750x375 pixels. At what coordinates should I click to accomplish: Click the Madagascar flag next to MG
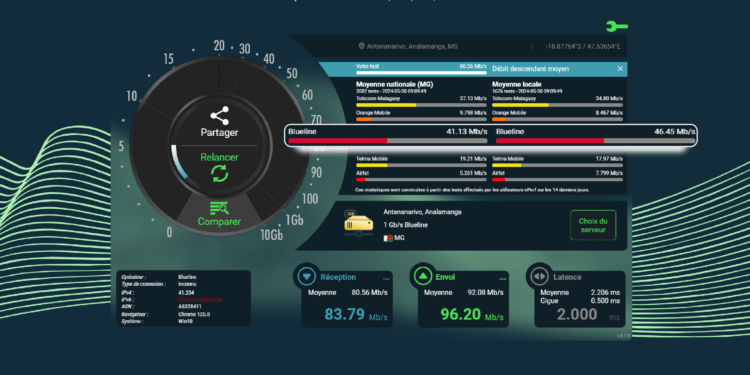pyautogui.click(x=387, y=238)
